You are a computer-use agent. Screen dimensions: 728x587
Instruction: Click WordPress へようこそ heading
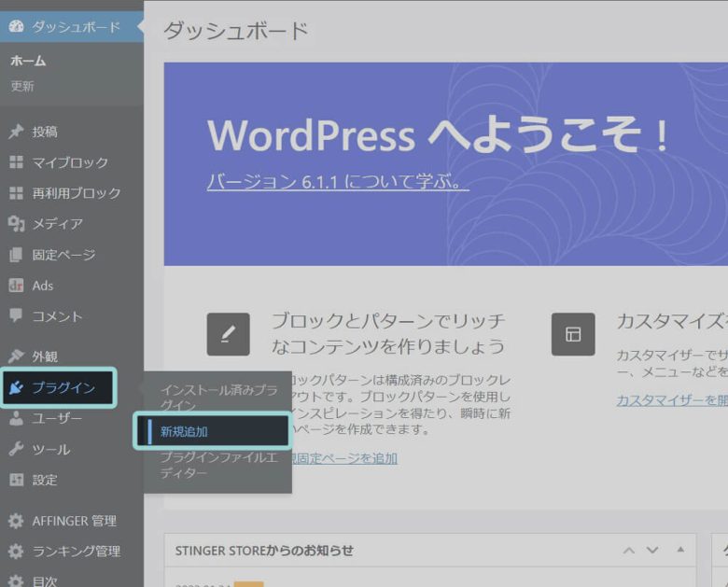439,135
